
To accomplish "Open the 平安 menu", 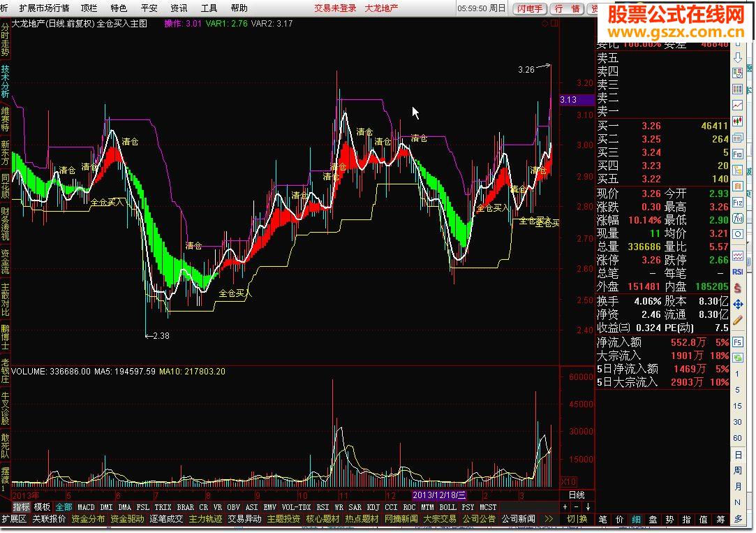I will (x=149, y=8).
